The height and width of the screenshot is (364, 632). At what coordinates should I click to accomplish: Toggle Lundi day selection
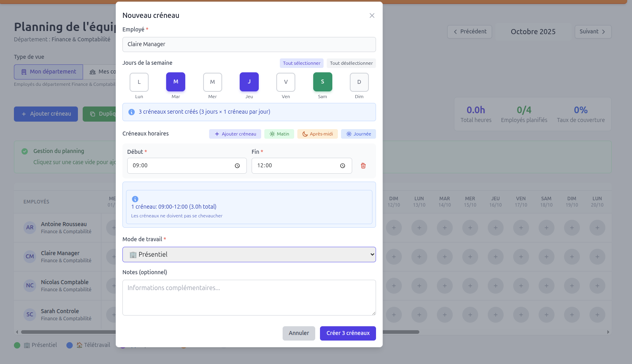tap(139, 82)
